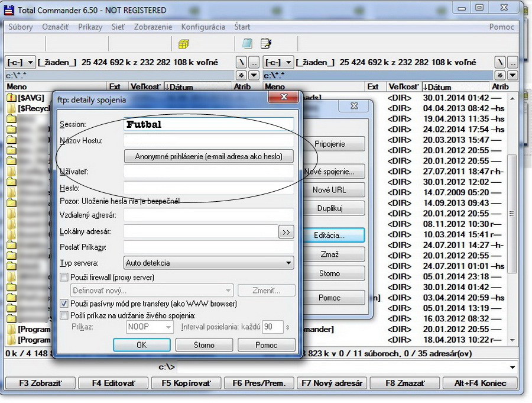Select the row dated 10.03.2014 15:41
The width and height of the screenshot is (532, 403).
point(386,234)
